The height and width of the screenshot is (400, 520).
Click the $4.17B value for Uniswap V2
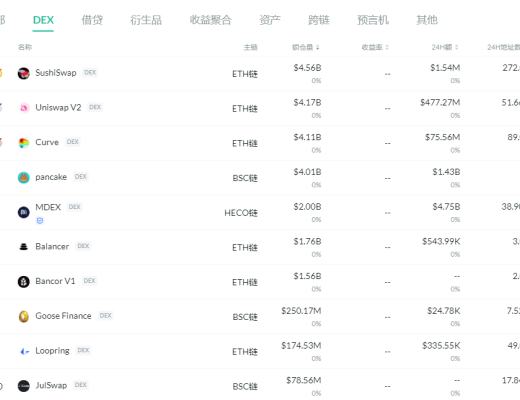pos(307,103)
